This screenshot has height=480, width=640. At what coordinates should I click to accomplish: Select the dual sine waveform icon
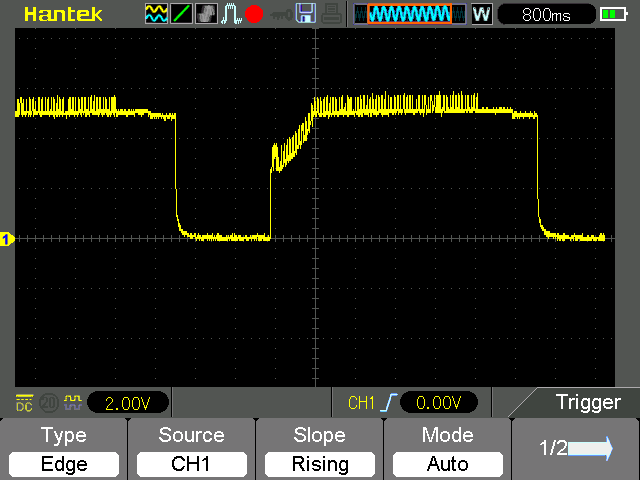pyautogui.click(x=156, y=13)
